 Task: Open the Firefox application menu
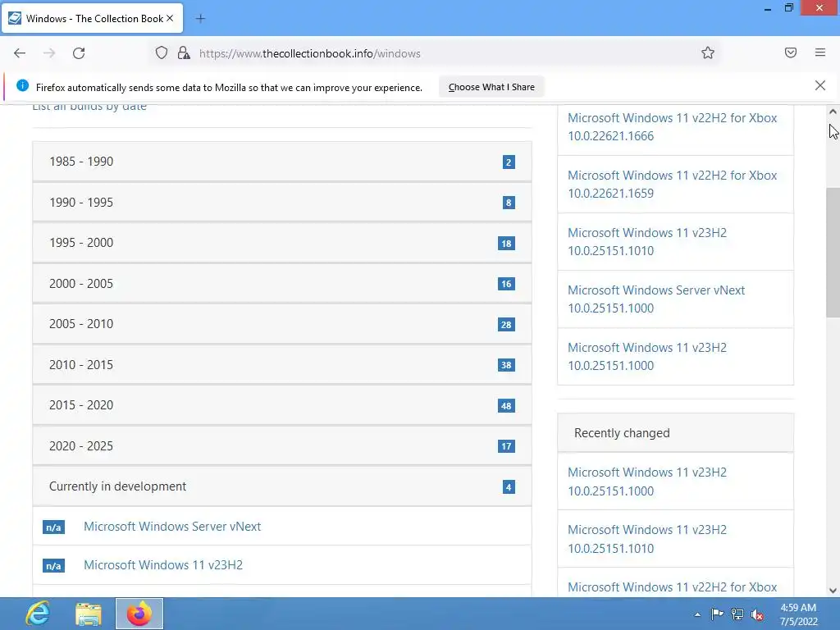click(x=820, y=52)
